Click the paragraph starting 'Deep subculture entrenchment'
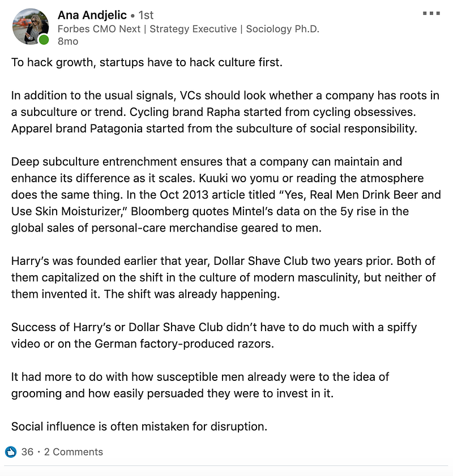The height and width of the screenshot is (476, 453). [x=226, y=195]
